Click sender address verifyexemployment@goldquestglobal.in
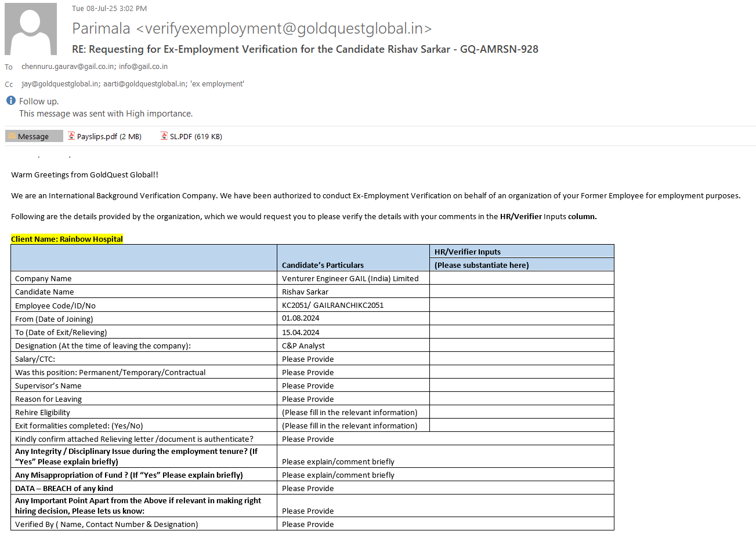The width and height of the screenshot is (756, 538). [284, 28]
